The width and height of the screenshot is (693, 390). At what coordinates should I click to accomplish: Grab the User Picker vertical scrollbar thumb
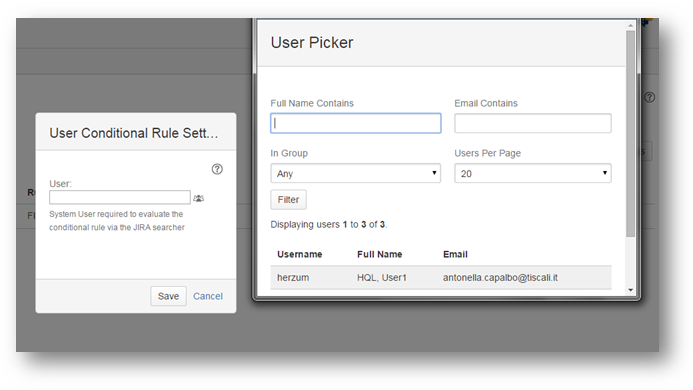coord(631,134)
